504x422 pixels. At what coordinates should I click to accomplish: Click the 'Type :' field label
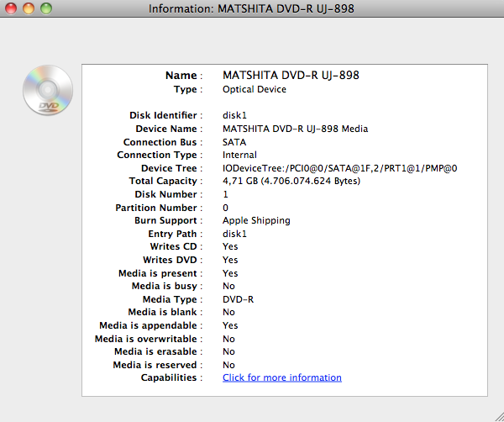pos(188,89)
